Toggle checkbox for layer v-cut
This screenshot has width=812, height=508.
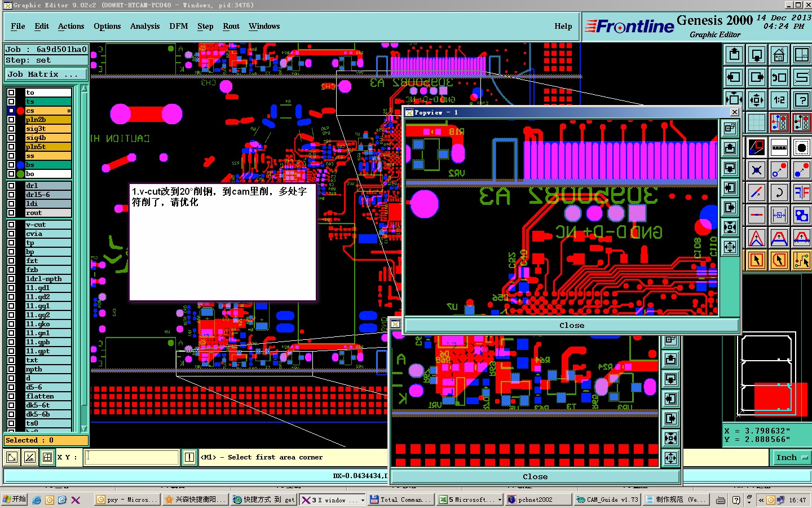click(x=11, y=225)
